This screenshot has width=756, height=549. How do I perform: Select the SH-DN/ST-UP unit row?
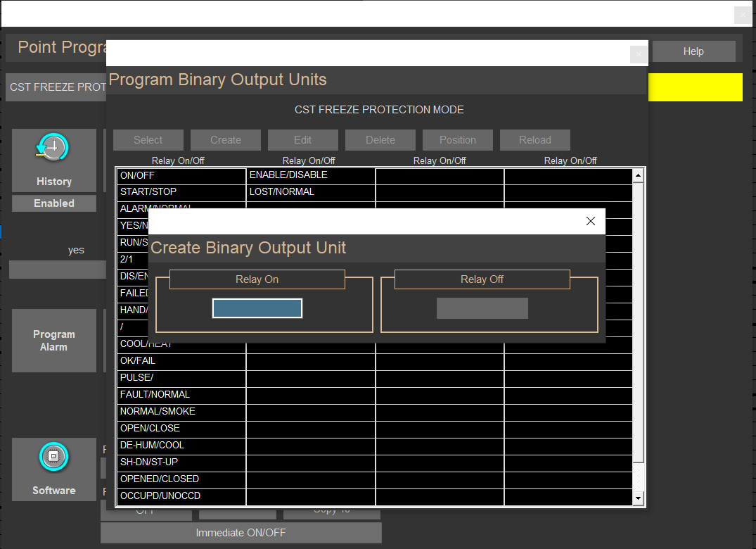pyautogui.click(x=181, y=462)
